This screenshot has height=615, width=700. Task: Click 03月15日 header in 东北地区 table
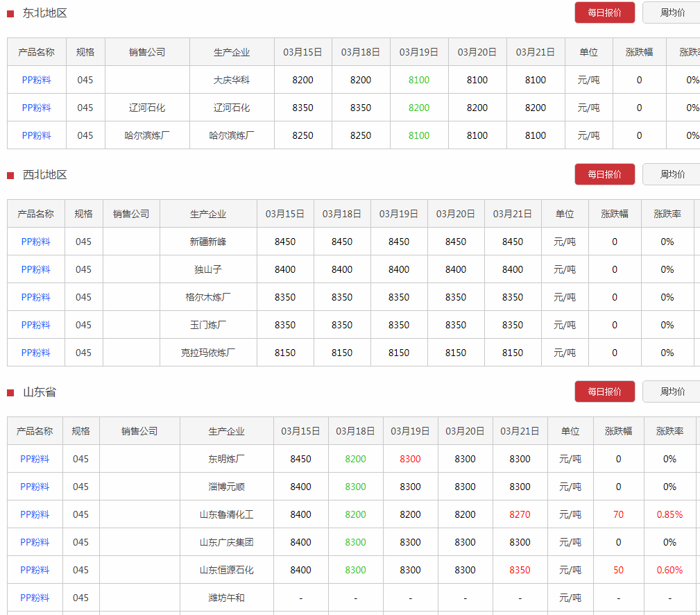coord(302,52)
